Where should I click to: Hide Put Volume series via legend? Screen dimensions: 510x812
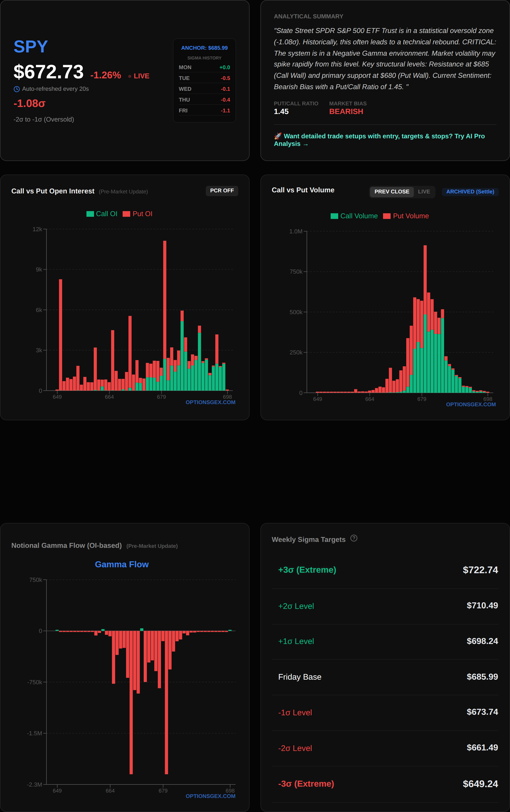click(x=387, y=216)
